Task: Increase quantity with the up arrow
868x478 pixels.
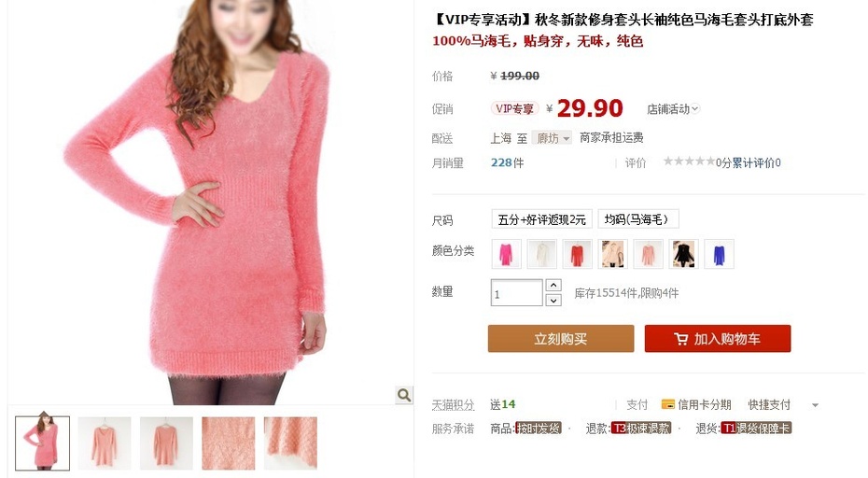Action: 553,286
